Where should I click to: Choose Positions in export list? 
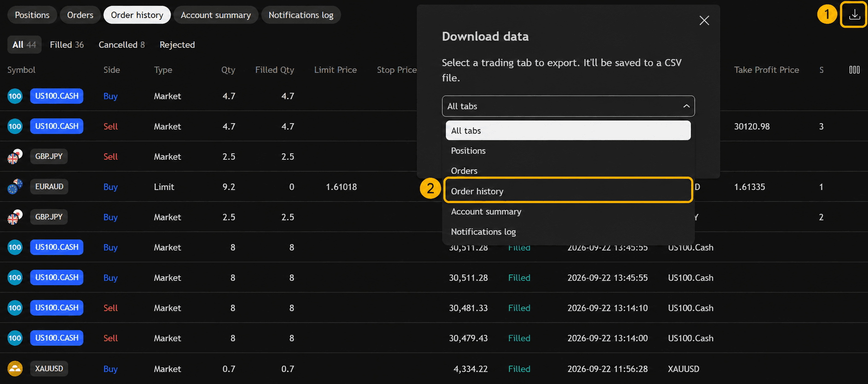(568, 151)
